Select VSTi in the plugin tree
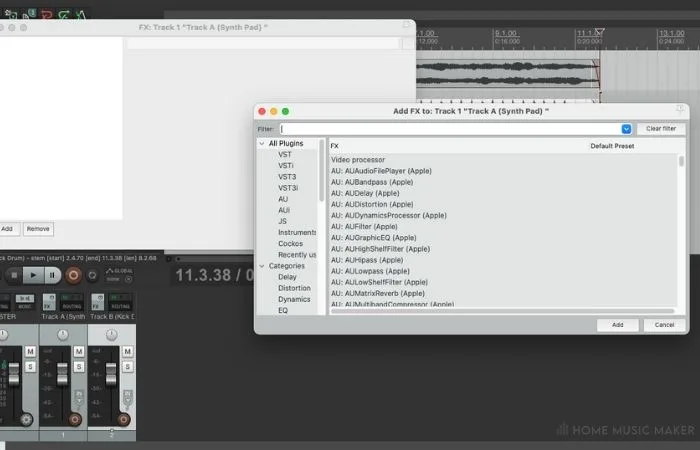Screen dimensions: 700x450 pos(286,166)
